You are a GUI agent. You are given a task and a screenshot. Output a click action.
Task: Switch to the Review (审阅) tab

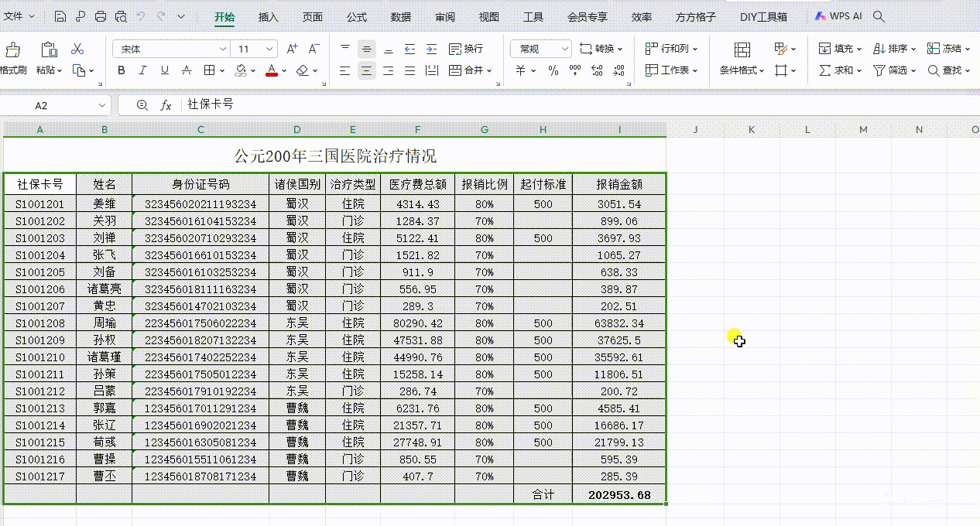point(445,16)
